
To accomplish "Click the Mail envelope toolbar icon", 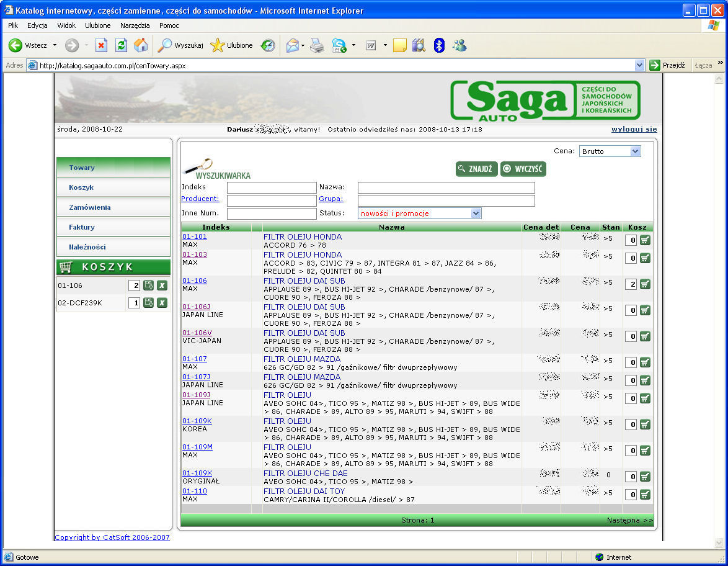I will pos(293,45).
